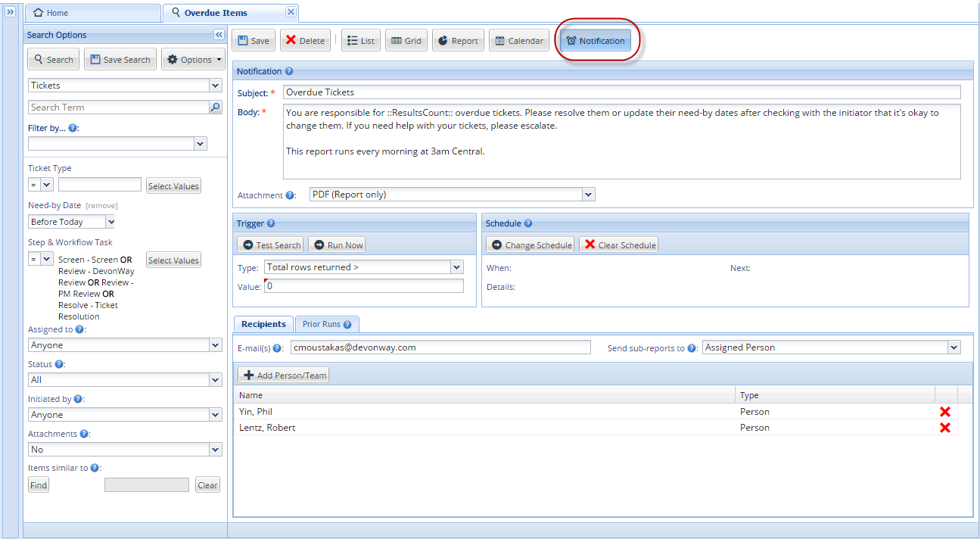Open the Assigned to help icon
The width and height of the screenshot is (980, 539).
pyautogui.click(x=80, y=329)
